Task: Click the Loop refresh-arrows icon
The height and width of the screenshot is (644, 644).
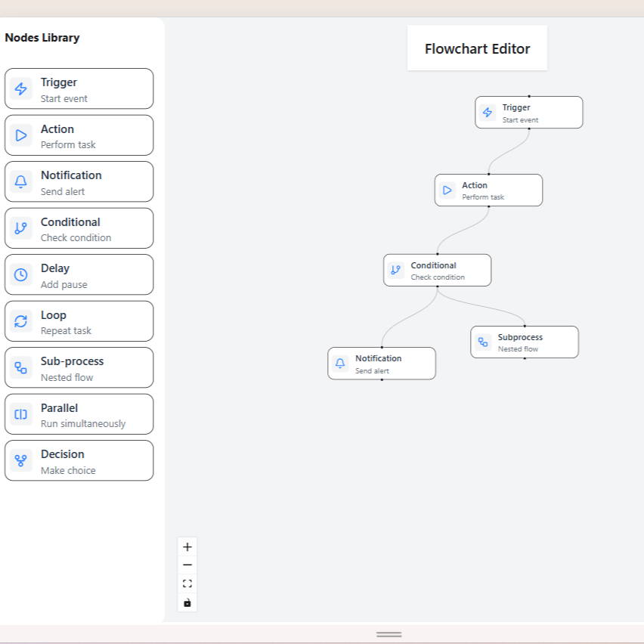Action: [21, 321]
